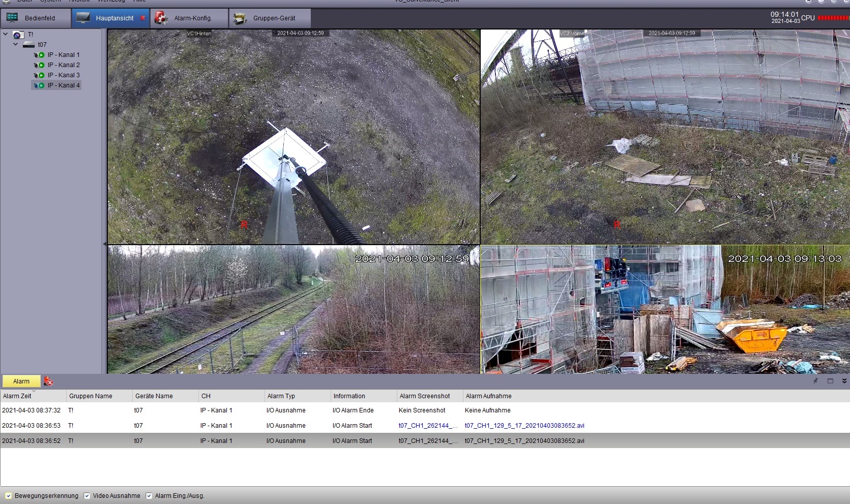Open the Alarm tab in bottom panel
850x504 pixels.
tap(21, 381)
